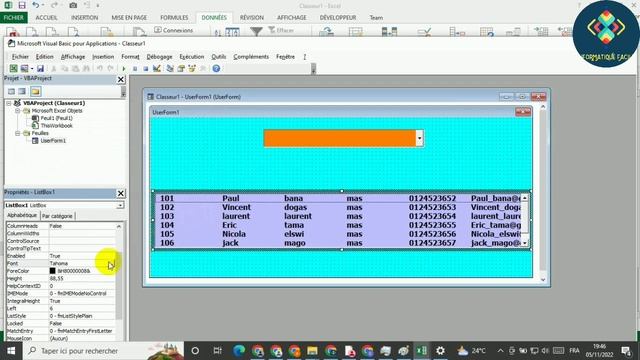The height and width of the screenshot is (360, 640).
Task: Collapse the Feuilles folder node
Action: [18, 133]
